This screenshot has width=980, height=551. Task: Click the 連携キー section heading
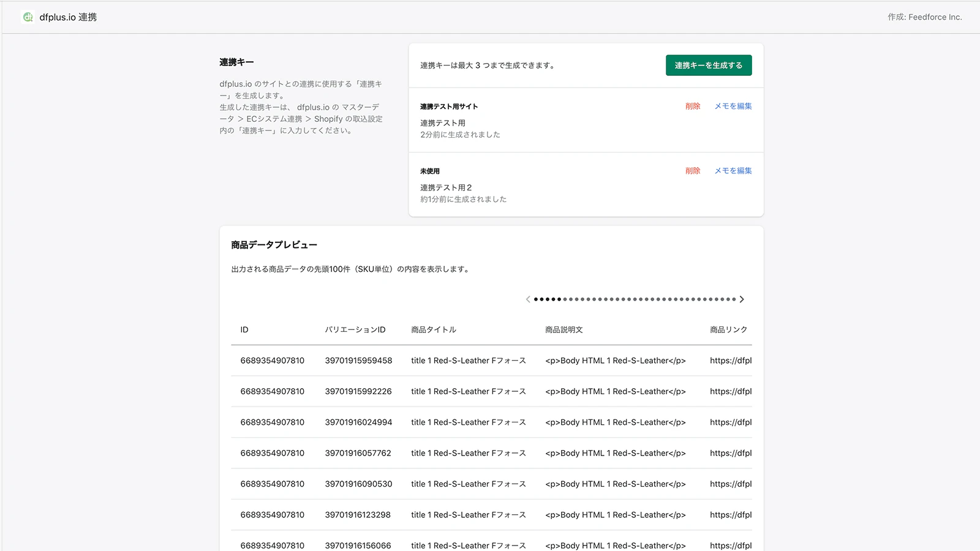(x=236, y=62)
